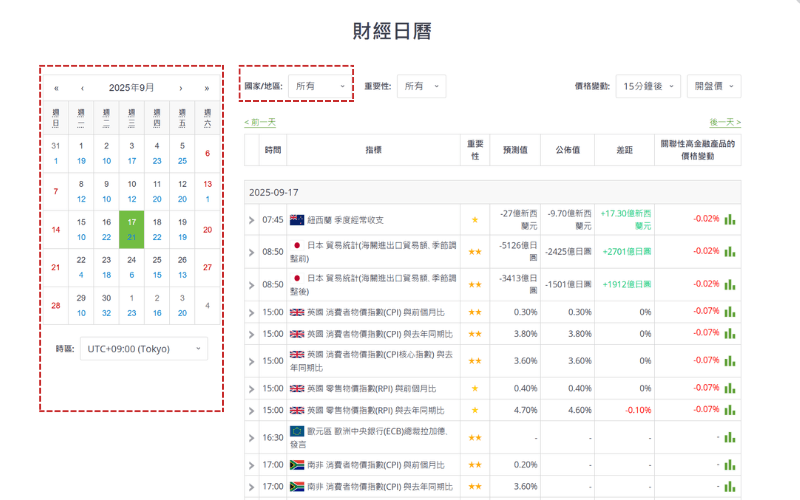This screenshot has height=500, width=800.
Task: Open the 重要性 importance filter dropdown
Action: (x=421, y=87)
